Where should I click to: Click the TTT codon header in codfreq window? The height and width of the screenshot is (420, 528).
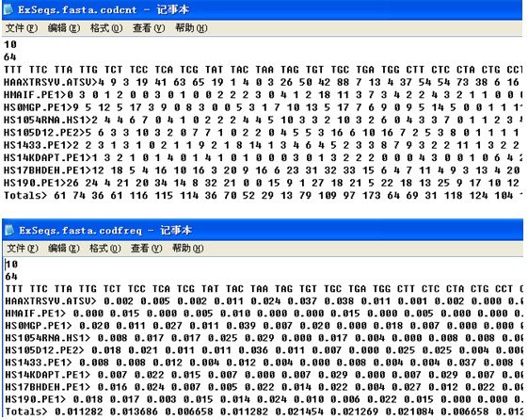(14, 289)
